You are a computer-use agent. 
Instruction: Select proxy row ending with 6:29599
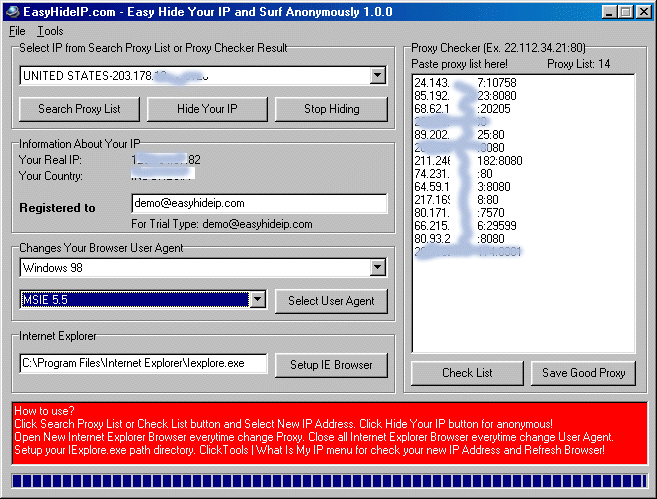[465, 226]
